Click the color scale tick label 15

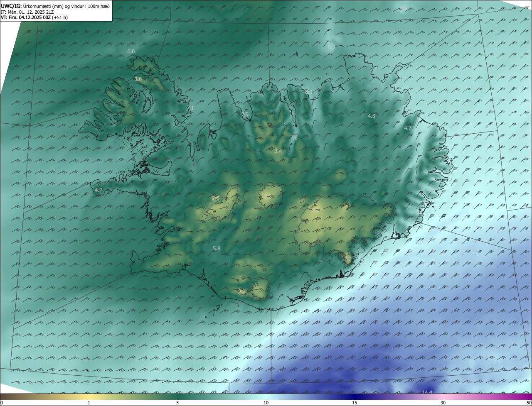click(x=355, y=403)
